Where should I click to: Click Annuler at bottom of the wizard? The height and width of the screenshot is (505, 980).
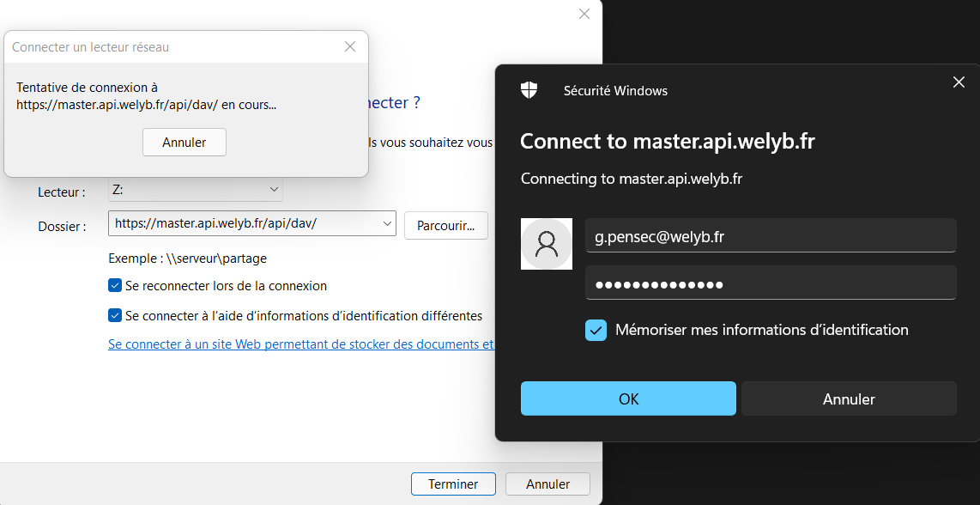pos(547,484)
